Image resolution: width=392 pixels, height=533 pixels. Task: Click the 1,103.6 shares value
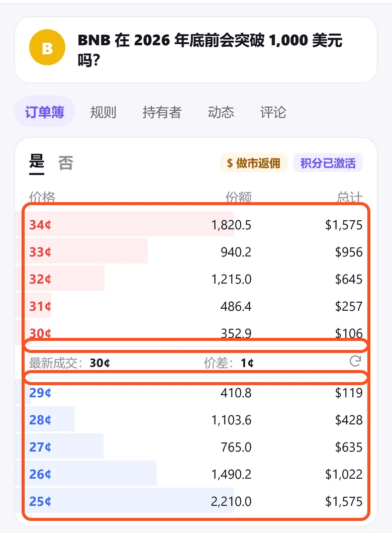[x=231, y=420]
